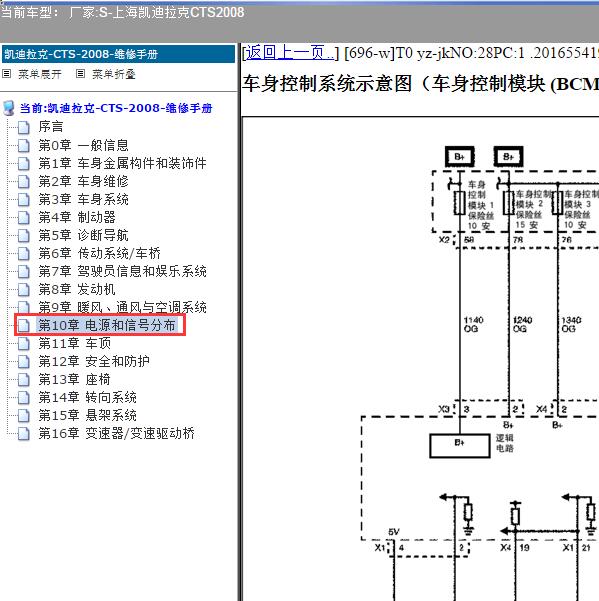
Task: Click the page icon next to 第3章
Action: click(24, 199)
